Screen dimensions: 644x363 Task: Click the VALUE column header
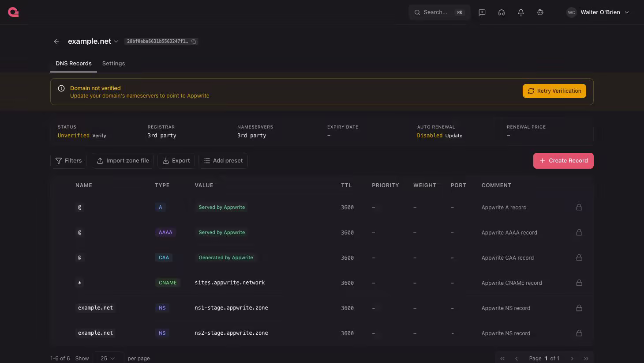pos(204,185)
